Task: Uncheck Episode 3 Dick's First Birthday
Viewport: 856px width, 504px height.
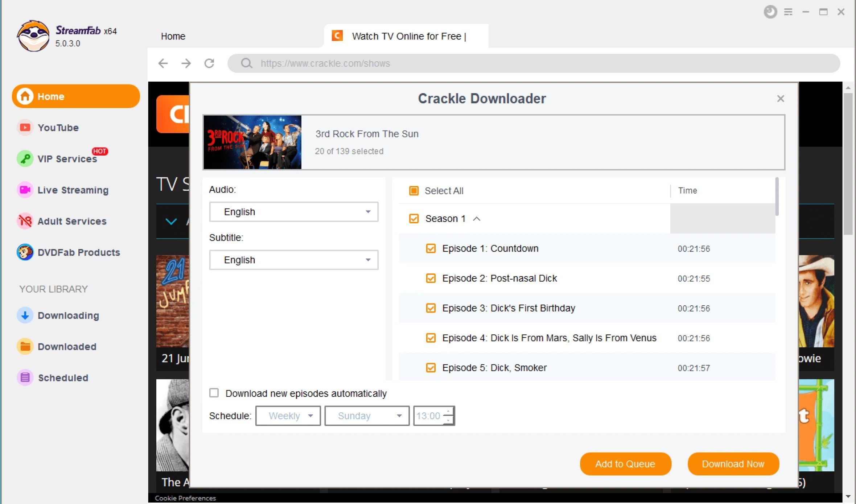Action: (x=431, y=308)
